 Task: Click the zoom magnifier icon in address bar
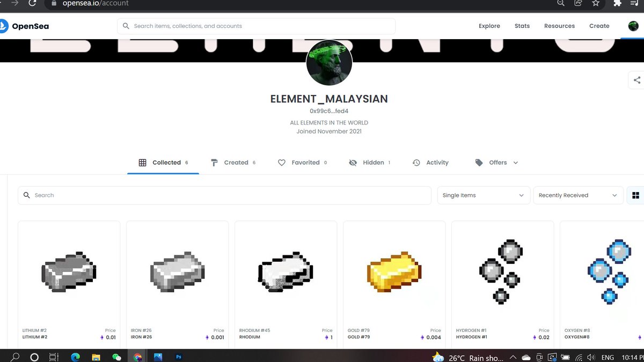click(561, 3)
